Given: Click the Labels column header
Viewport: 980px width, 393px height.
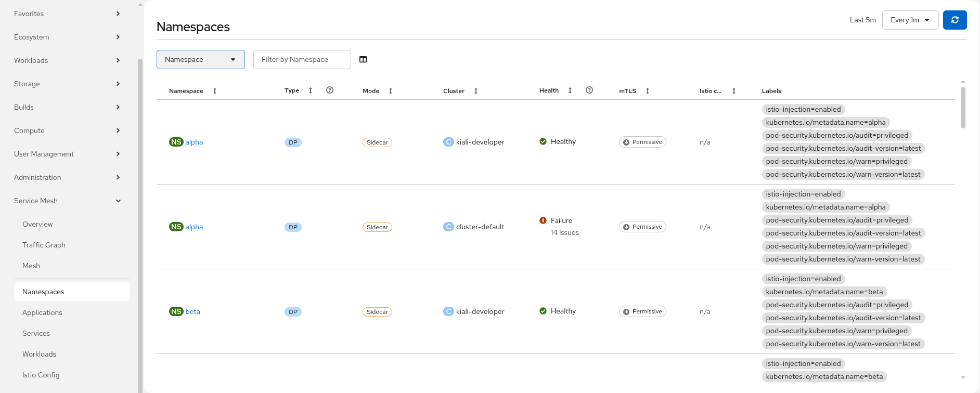Looking at the screenshot, I should coord(771,91).
